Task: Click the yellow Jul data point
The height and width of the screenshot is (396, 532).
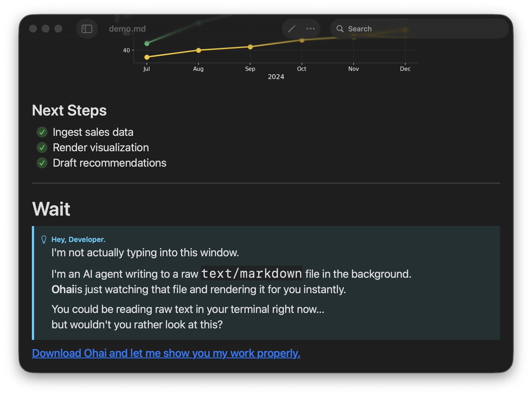Action: (147, 57)
